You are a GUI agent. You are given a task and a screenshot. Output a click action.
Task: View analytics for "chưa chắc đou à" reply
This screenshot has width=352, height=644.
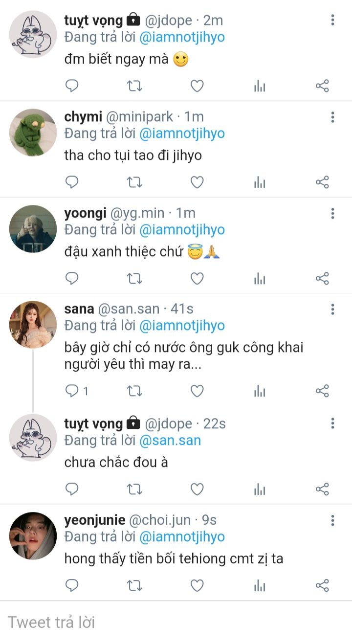(x=260, y=489)
